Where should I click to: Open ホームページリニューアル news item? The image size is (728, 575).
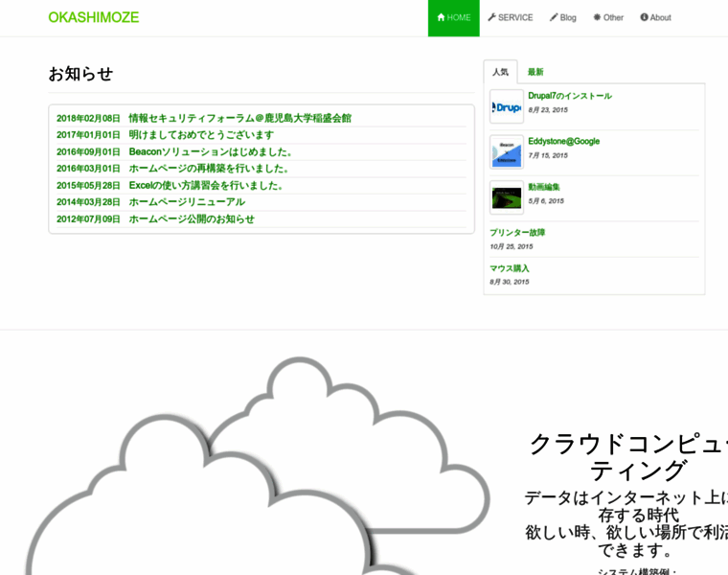(x=187, y=202)
